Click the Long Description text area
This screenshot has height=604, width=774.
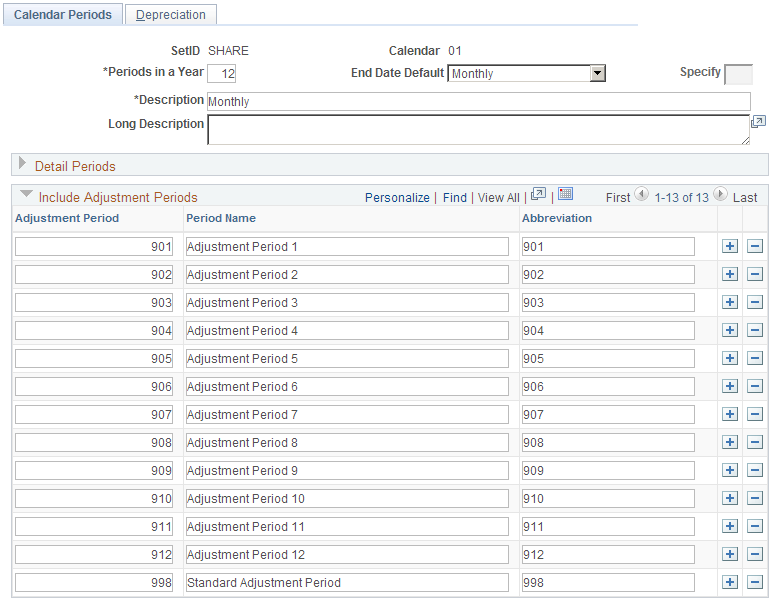click(x=479, y=130)
